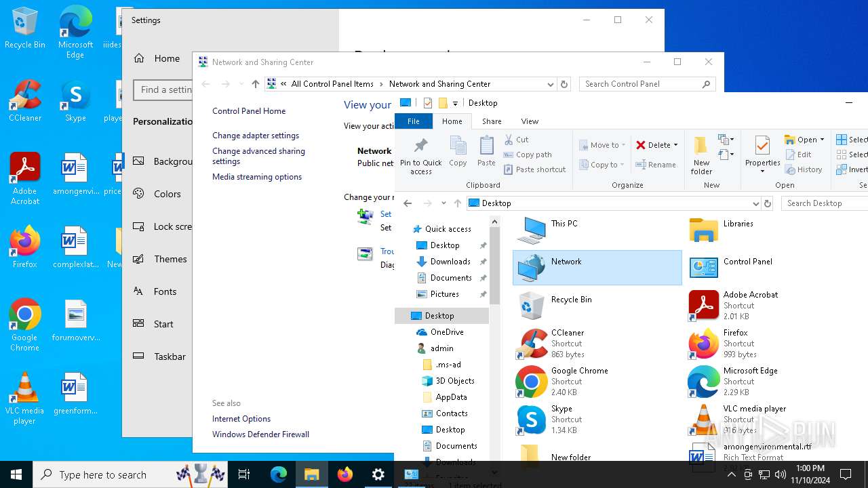Click Rename in Organize group
This screenshot has width=868, height=488.
655,165
